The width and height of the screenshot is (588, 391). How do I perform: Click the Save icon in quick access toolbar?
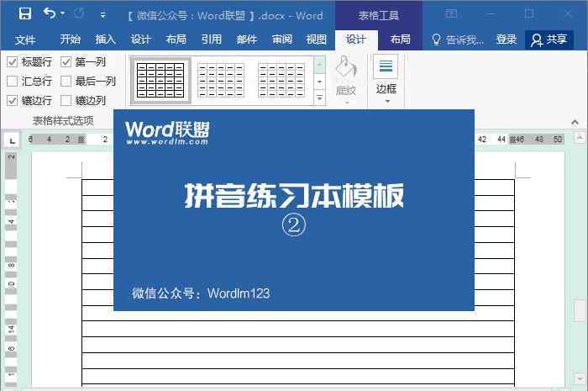(25, 14)
